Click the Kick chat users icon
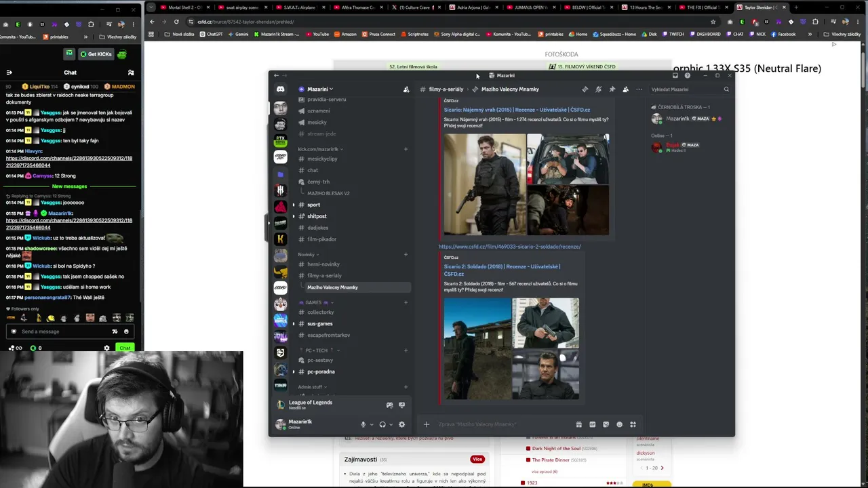This screenshot has height=488, width=868. point(131,73)
